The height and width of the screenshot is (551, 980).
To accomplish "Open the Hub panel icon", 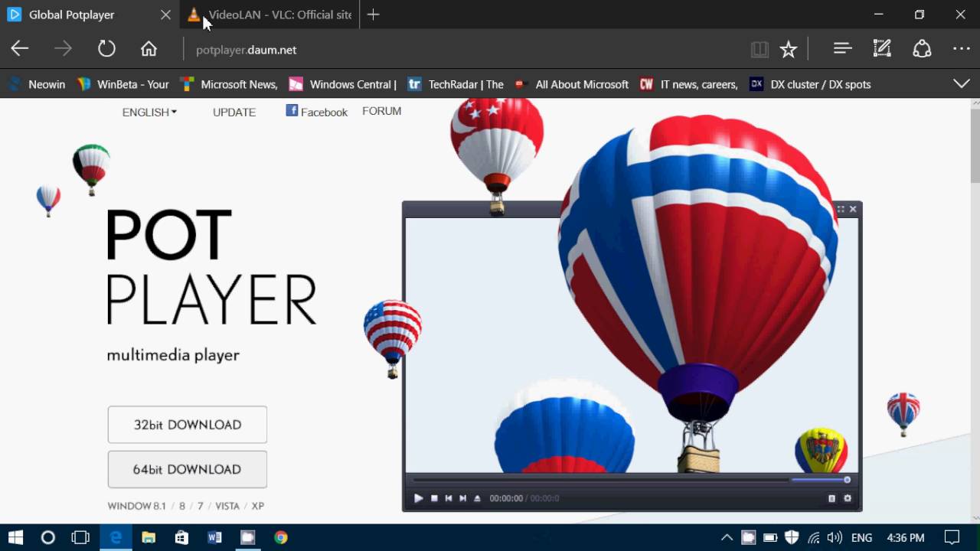I will click(842, 49).
